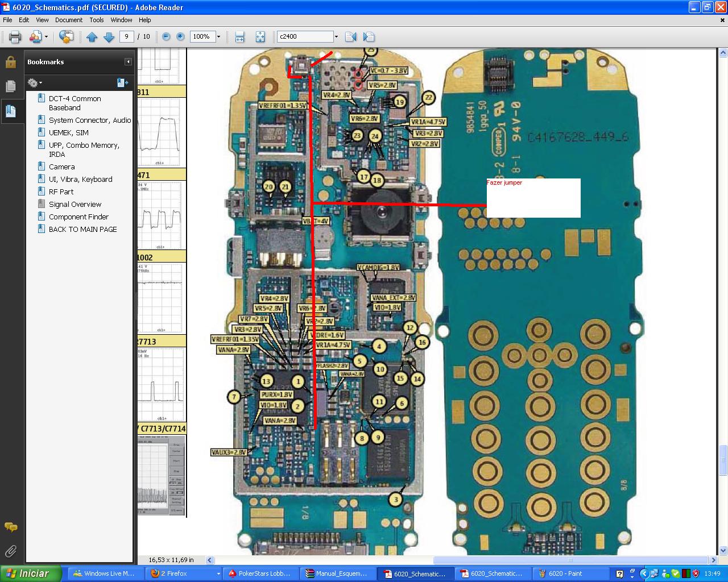The height and width of the screenshot is (582, 728).
Task: Select the fit full page icon
Action: tap(260, 37)
